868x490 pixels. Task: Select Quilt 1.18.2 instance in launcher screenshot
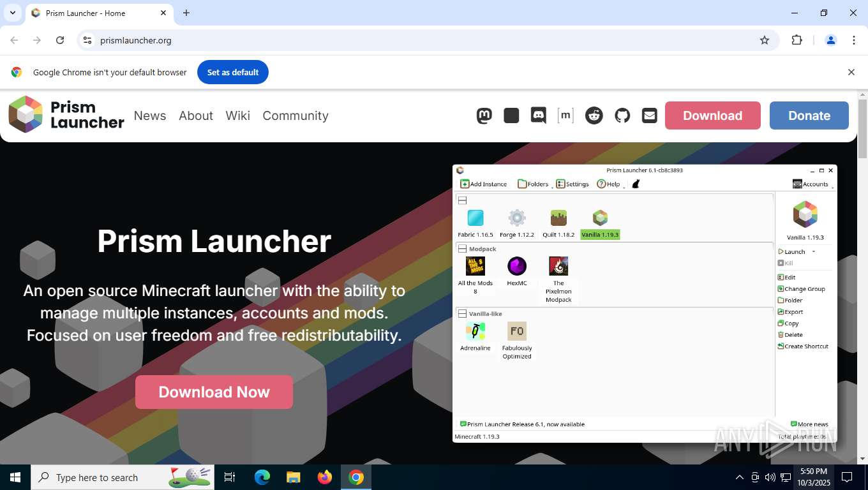(x=558, y=224)
